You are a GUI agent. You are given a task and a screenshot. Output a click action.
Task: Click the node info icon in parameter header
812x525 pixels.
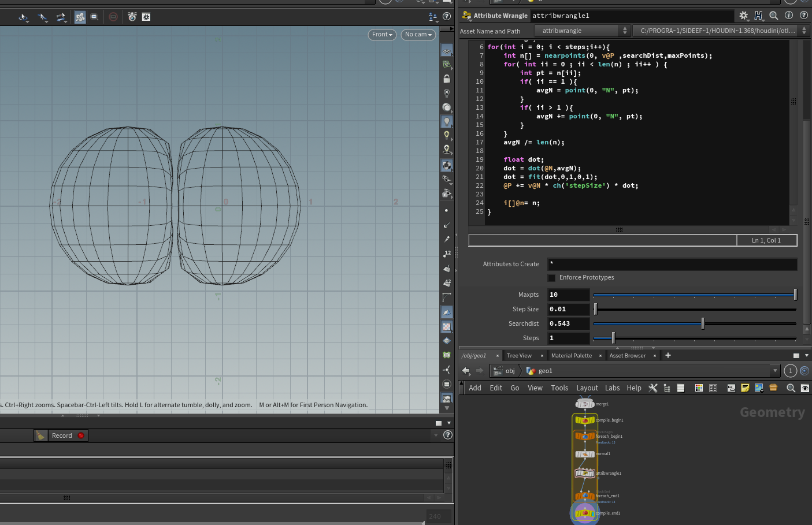(788, 16)
